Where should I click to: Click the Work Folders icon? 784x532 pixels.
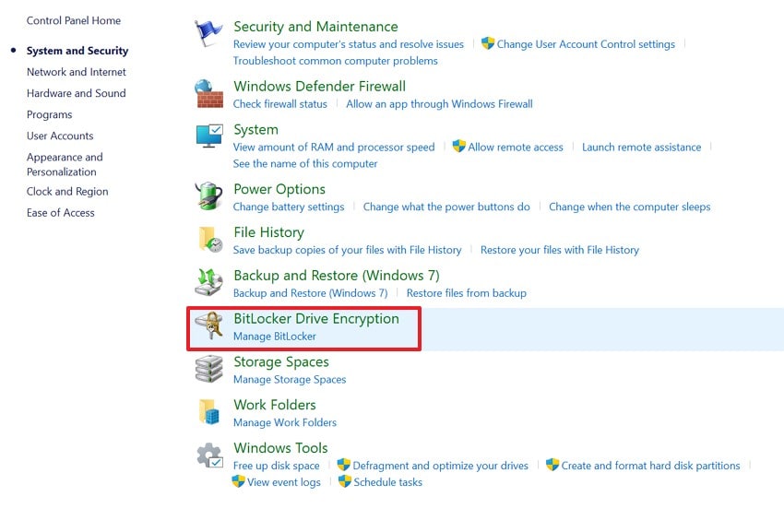coord(209,412)
